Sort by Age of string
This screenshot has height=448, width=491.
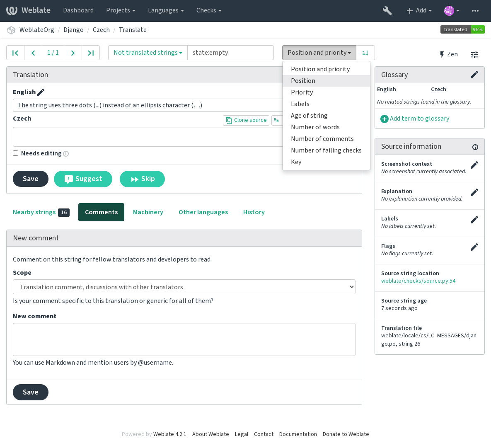[326, 116]
